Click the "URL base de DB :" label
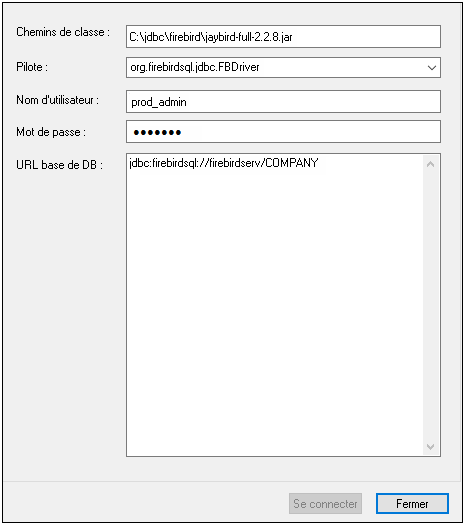Viewport: 465px width, 525px height. coord(59,165)
